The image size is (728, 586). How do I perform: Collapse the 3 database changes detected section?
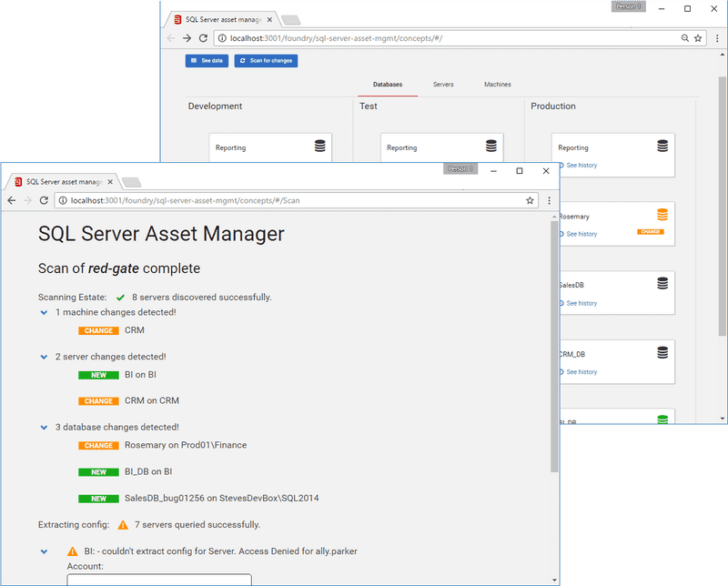click(x=44, y=427)
